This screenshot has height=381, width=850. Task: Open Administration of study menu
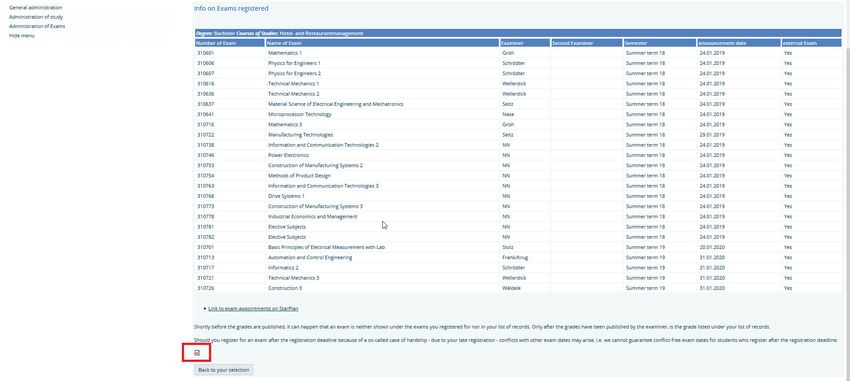point(36,17)
